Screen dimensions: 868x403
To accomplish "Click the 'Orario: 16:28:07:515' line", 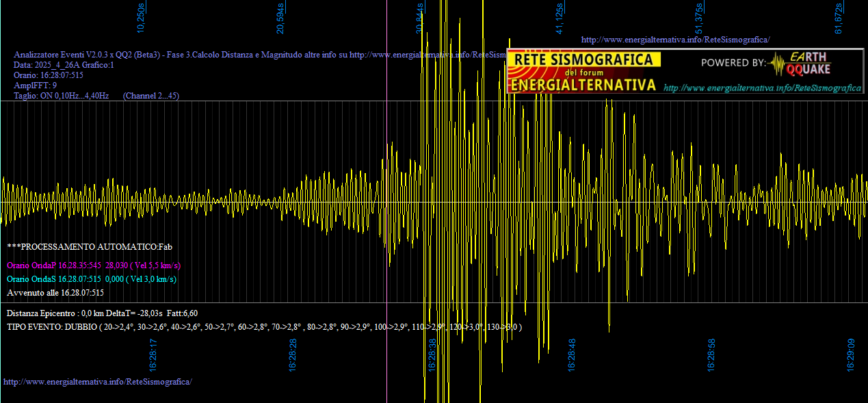I will (x=49, y=75).
